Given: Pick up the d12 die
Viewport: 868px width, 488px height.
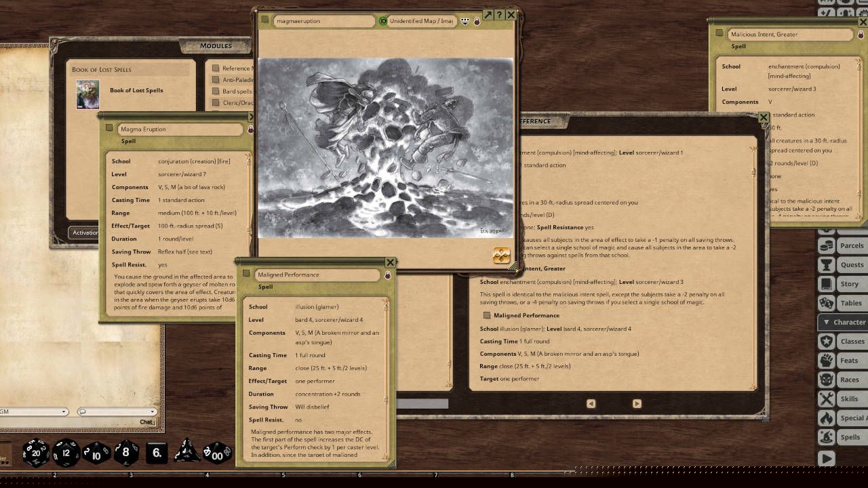Looking at the screenshot, I should pos(66,453).
